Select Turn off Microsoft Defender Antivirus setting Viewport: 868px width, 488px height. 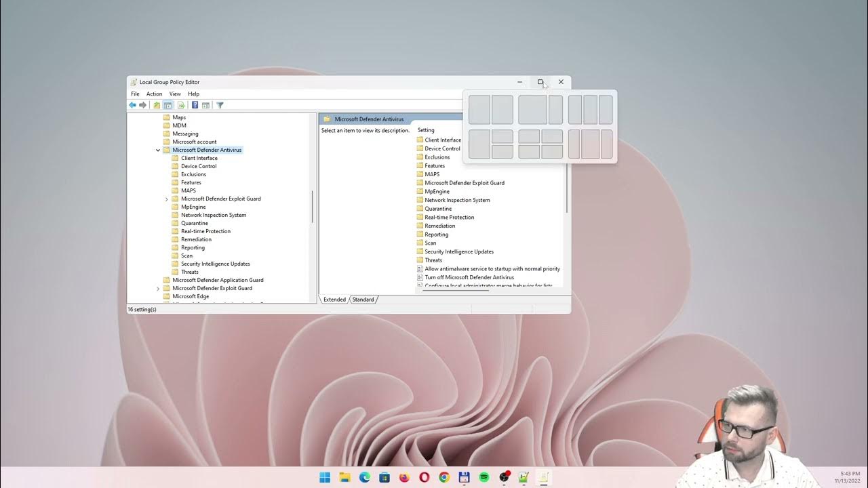point(469,277)
